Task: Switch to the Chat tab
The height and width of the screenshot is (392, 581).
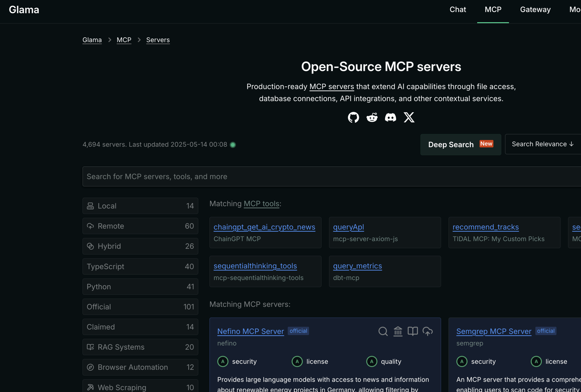Action: [457, 10]
